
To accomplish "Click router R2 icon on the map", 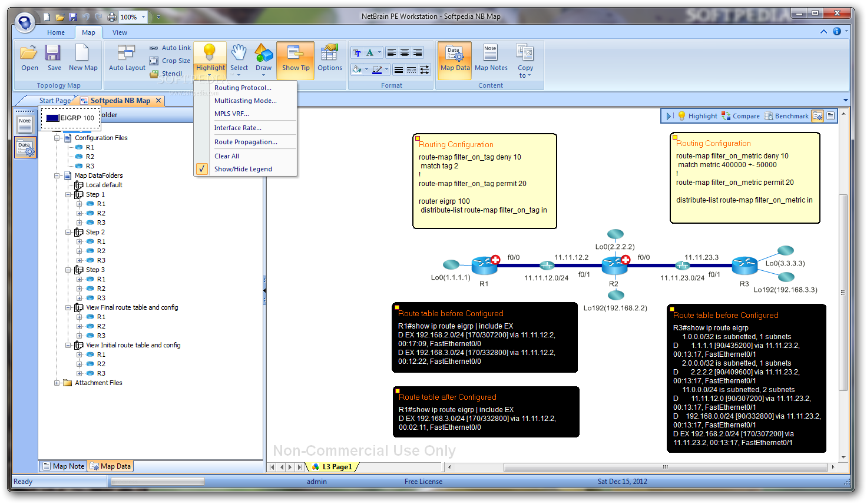I will point(614,265).
